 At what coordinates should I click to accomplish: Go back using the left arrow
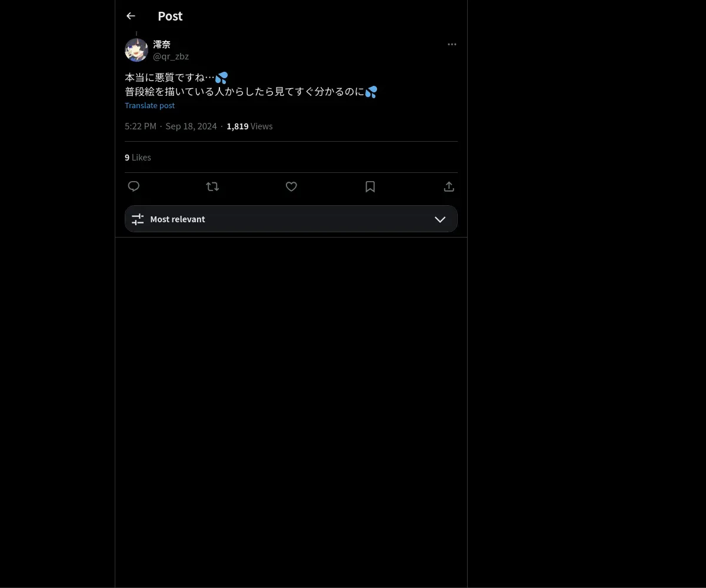(131, 16)
